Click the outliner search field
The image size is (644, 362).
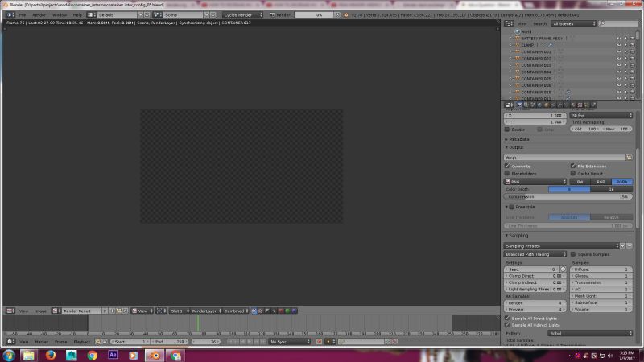617,24
